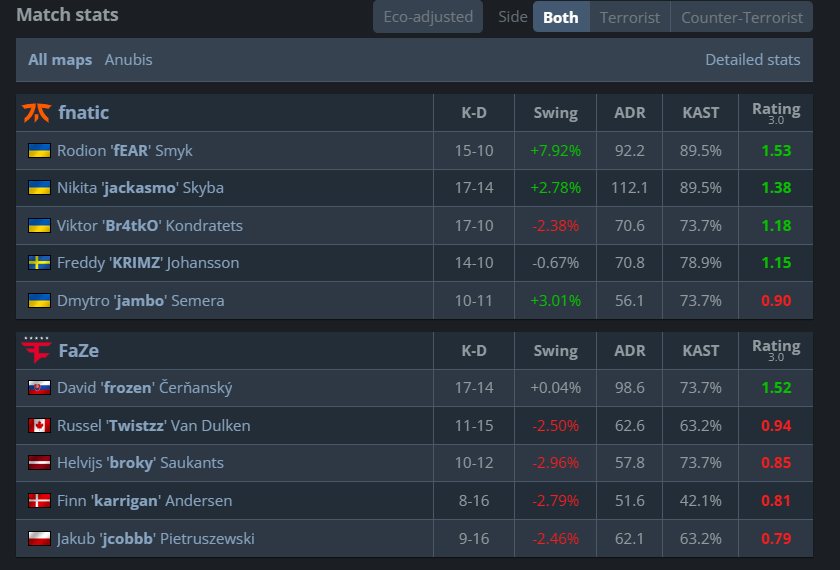Switch side filter to Counter-Terrorist
The width and height of the screenshot is (840, 570).
pos(742,17)
